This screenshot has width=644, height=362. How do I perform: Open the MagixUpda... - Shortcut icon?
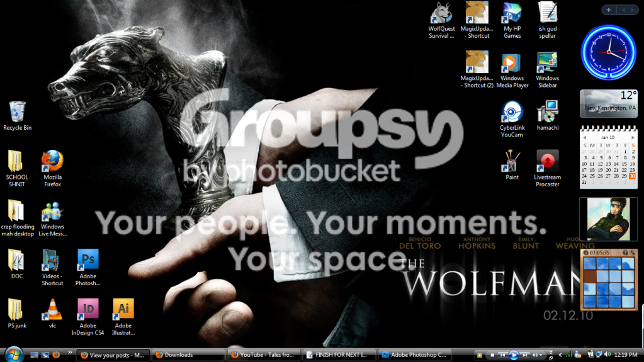[477, 20]
